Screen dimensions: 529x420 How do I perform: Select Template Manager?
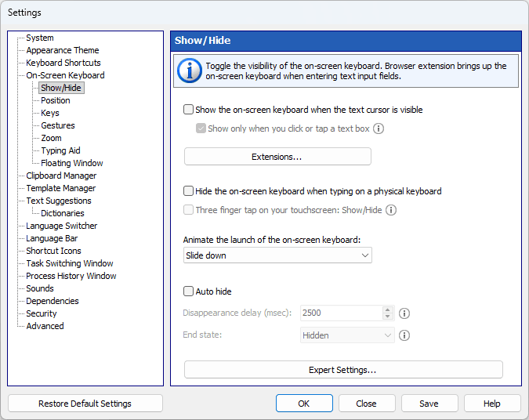tap(61, 188)
